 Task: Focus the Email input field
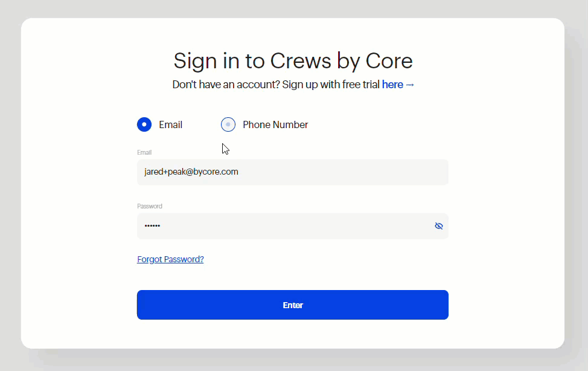coord(293,172)
